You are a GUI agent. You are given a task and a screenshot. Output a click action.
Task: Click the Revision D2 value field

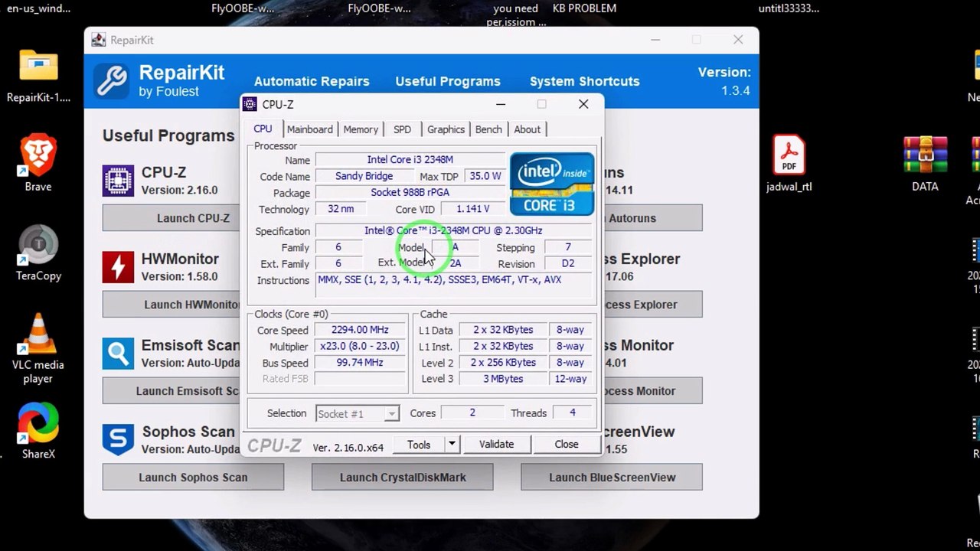coord(567,263)
